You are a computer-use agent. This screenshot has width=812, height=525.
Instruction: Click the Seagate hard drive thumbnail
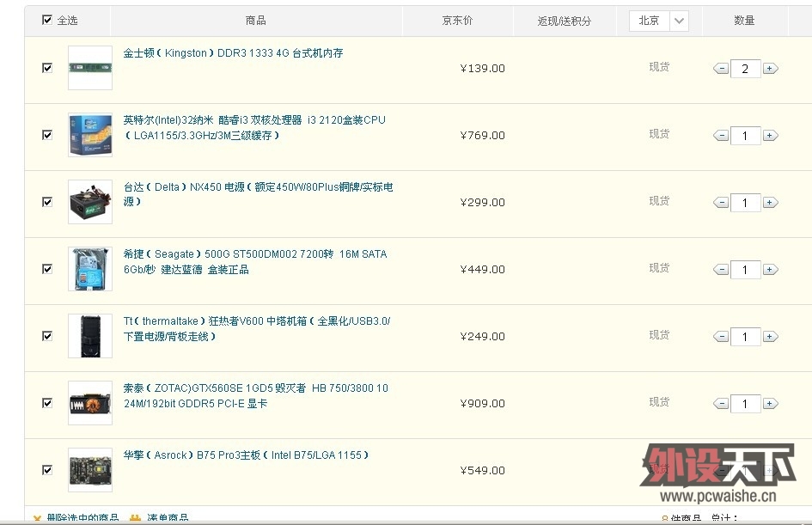point(90,269)
